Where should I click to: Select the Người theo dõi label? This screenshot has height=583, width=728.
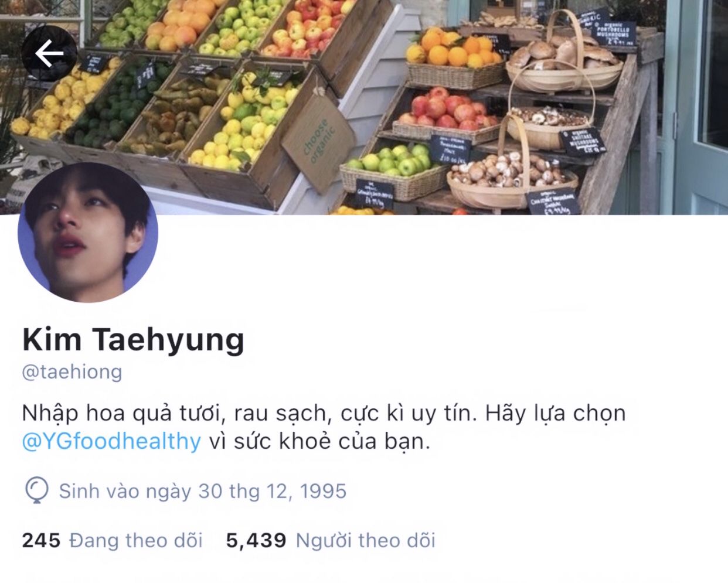pos(366,540)
